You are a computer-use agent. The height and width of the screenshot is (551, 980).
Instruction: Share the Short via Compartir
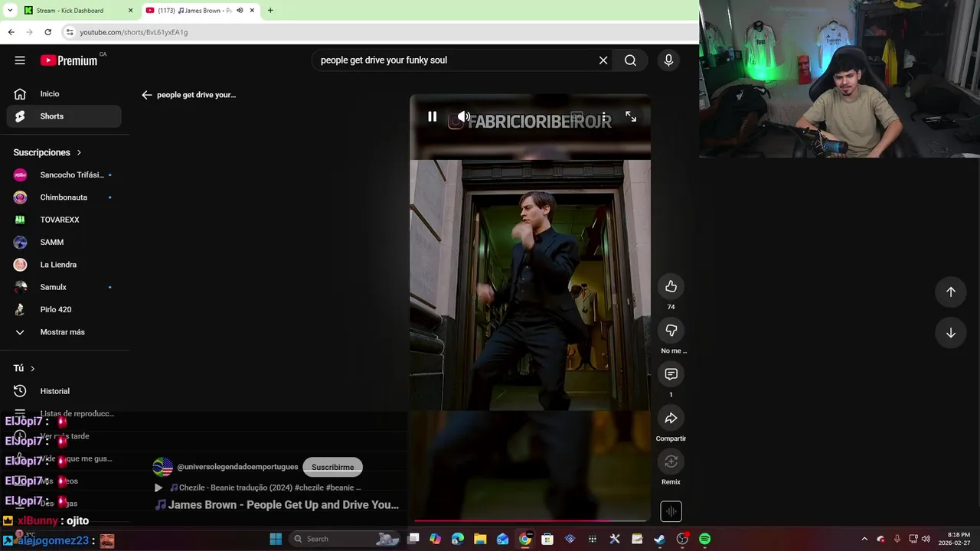671,418
